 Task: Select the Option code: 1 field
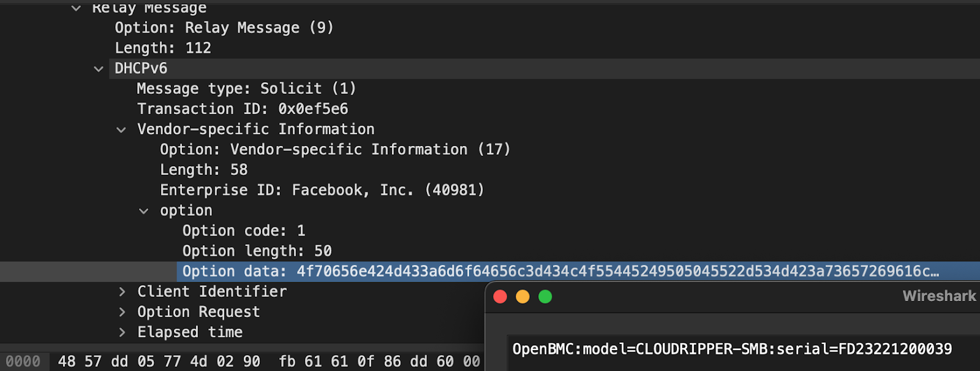pyautogui.click(x=244, y=231)
